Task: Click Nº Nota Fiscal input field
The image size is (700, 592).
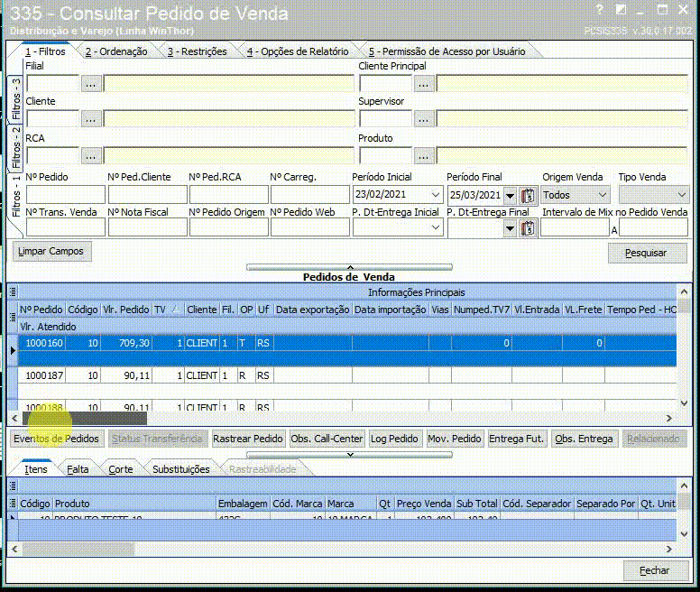Action: [147, 227]
